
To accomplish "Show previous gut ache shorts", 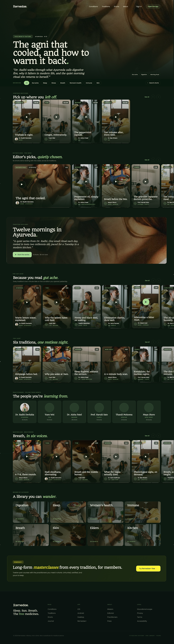I will [153, 281].
